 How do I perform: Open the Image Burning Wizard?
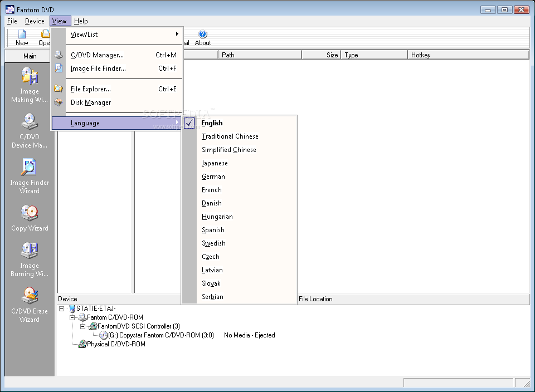pyautogui.click(x=30, y=250)
